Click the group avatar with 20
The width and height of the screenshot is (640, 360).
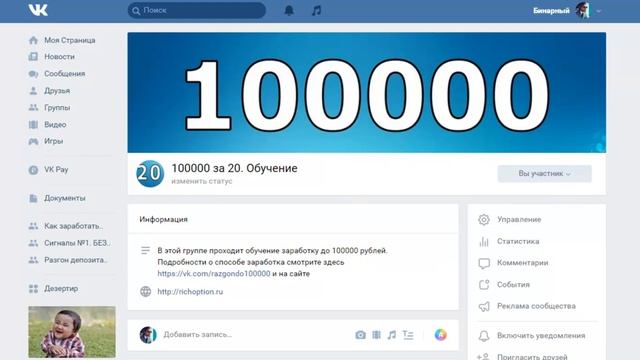(x=150, y=173)
